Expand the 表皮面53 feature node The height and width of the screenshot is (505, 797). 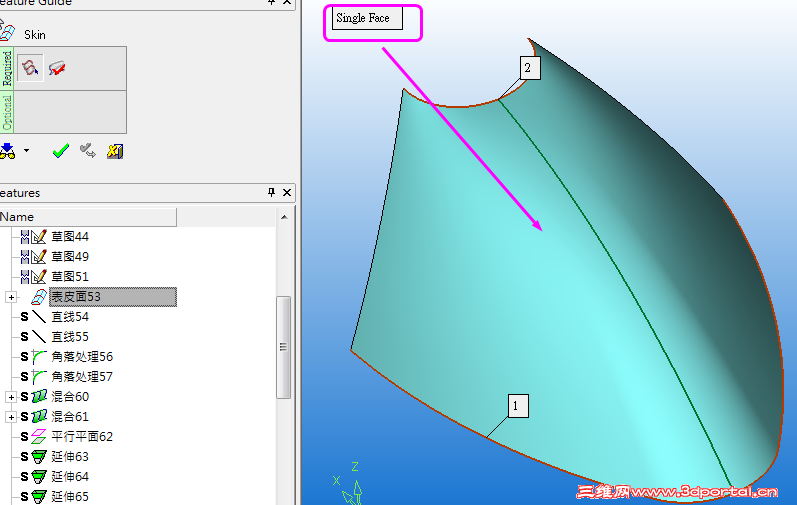pyautogui.click(x=11, y=297)
